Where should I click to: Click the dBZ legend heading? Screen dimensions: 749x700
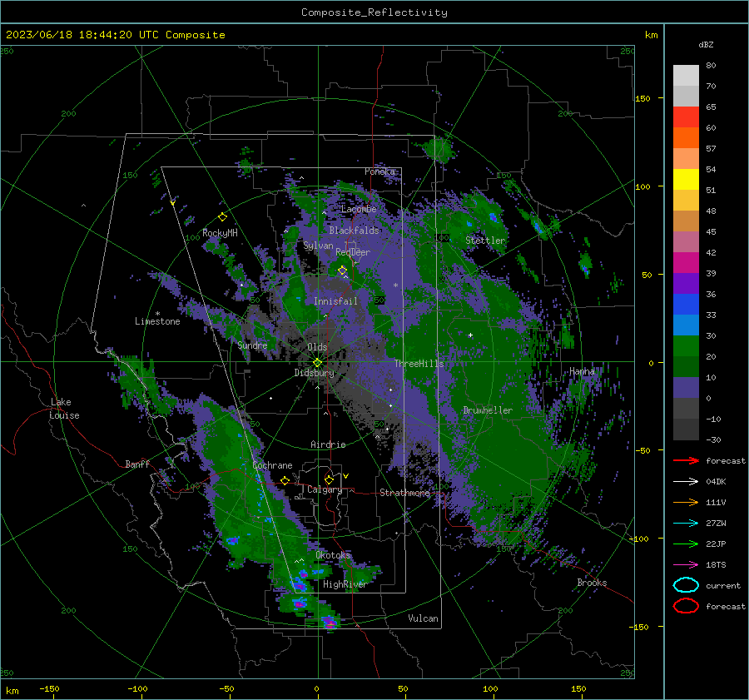[706, 45]
